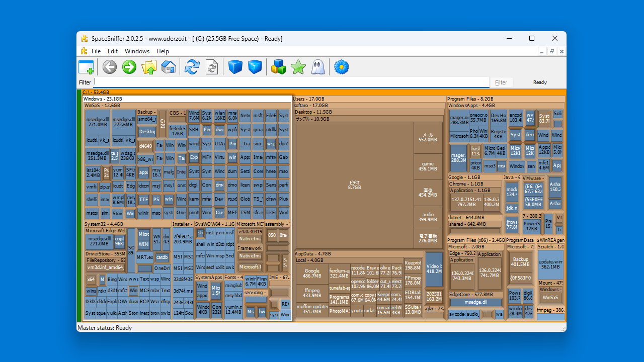The image size is (644, 362).
Task: Select the WindowsApps - 4.4GB folder header
Action: [x=506, y=106]
